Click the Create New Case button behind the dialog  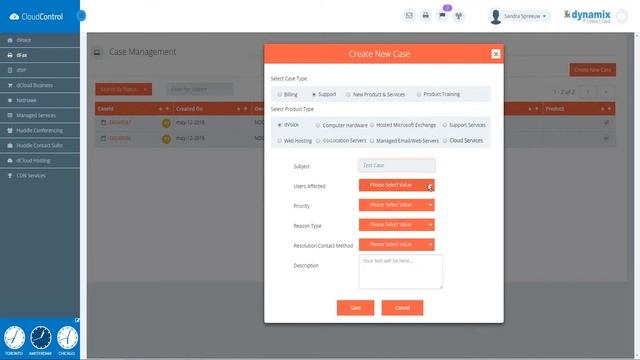[593, 70]
